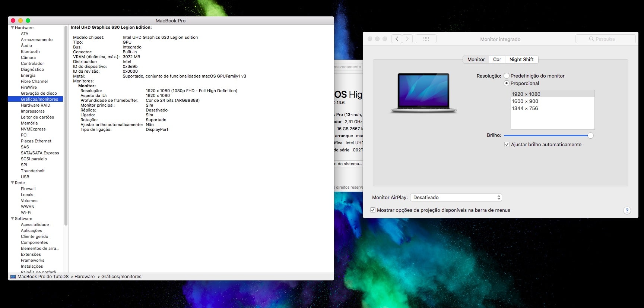Collapse the Rede tree section
The height and width of the screenshot is (308, 644).
(x=13, y=183)
